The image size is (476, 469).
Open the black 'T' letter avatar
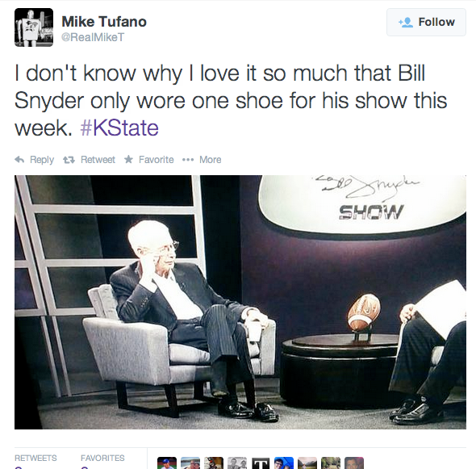point(261,463)
